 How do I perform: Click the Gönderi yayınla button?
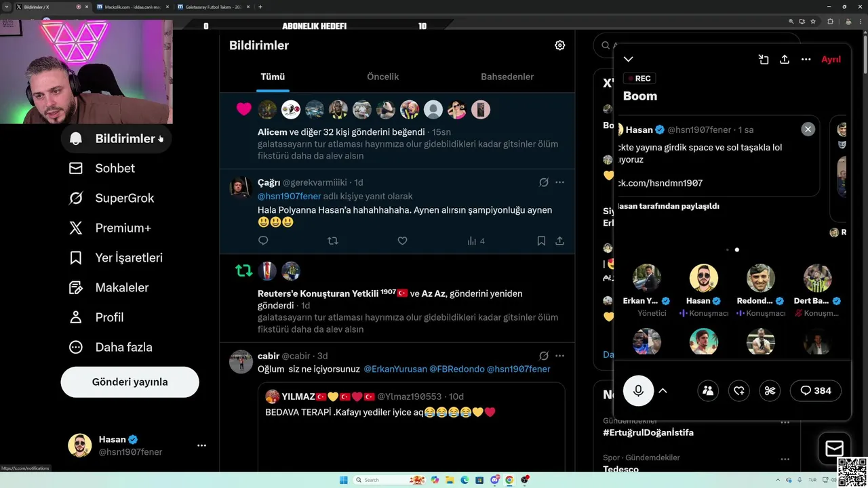[130, 382]
